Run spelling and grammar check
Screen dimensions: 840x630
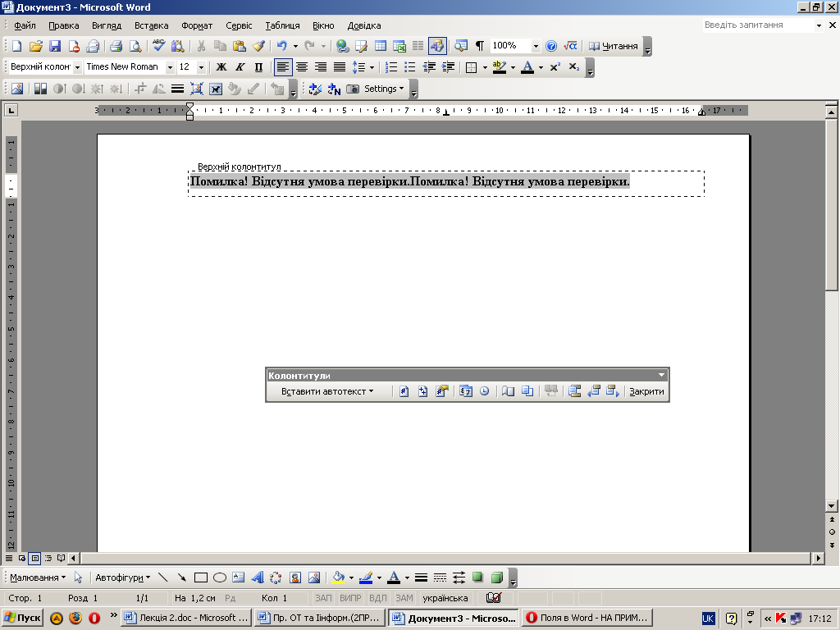coord(158,46)
